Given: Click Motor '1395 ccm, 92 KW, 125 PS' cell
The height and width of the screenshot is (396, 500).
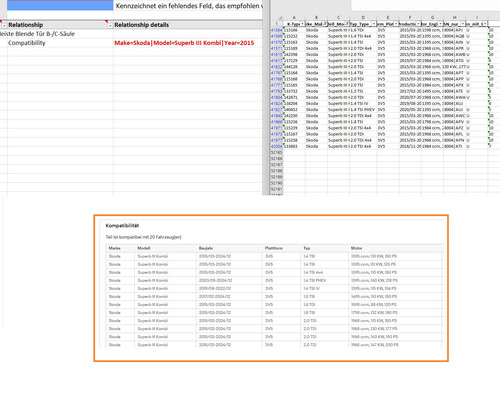Looking at the screenshot, I should tap(373, 264).
